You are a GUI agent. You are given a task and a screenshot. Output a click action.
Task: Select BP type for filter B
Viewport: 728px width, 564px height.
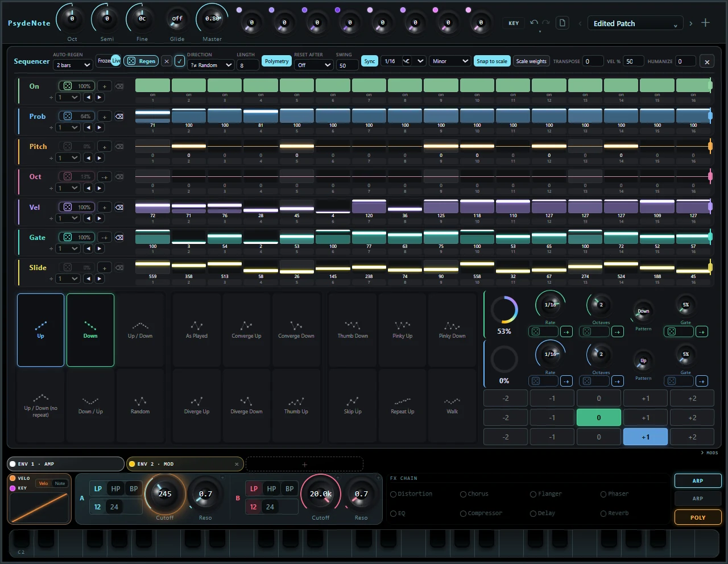289,488
